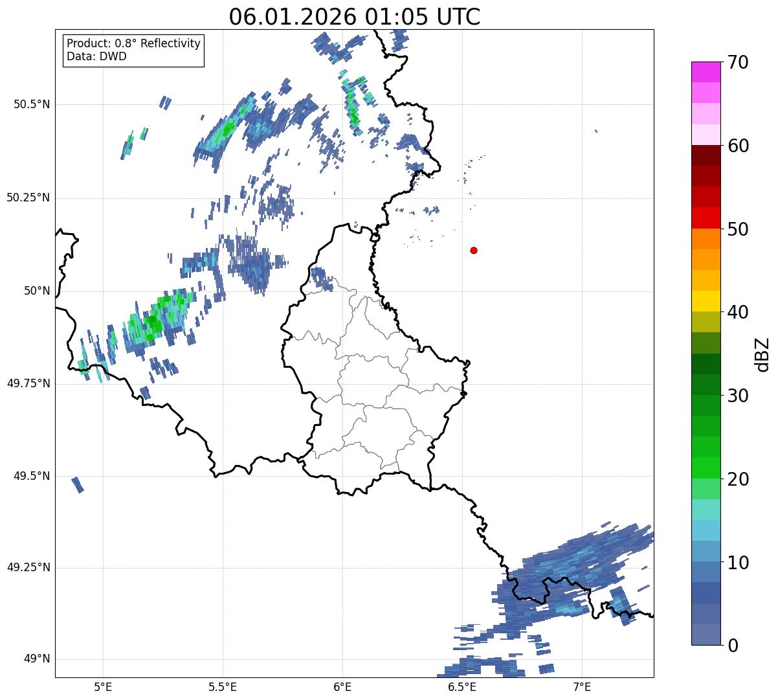Click the yellow colorbar segment above 40
The width and height of the screenshot is (778, 700).
tap(706, 301)
